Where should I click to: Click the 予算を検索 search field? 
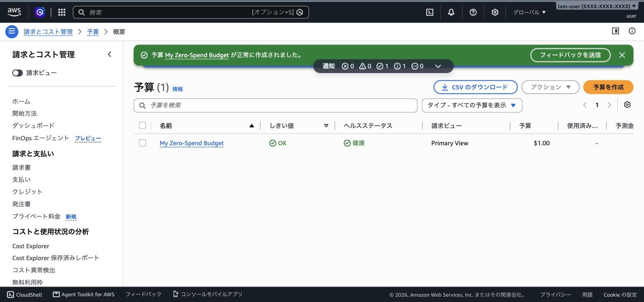(276, 105)
